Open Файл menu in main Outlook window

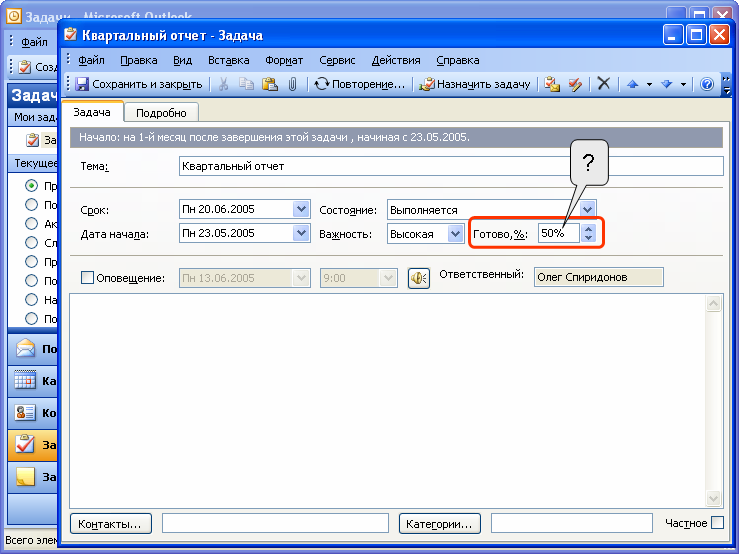click(x=34, y=42)
